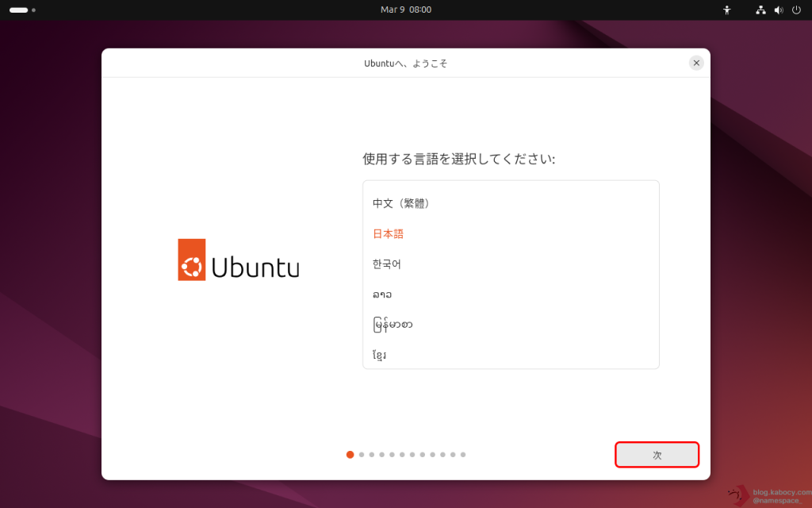Pick ລາວ (Lao) from the language list
812x508 pixels.
point(382,294)
